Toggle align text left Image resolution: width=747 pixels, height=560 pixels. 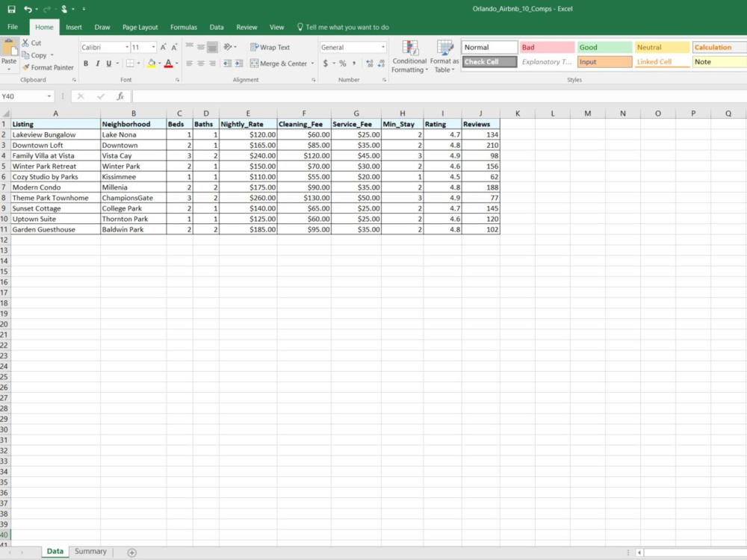pos(189,63)
